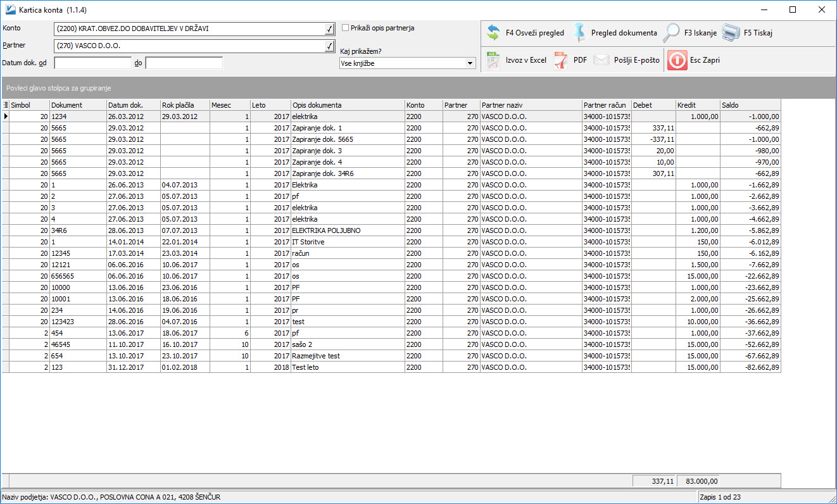This screenshot has width=837, height=504.
Task: Click the Partner račun column header
Action: (607, 105)
